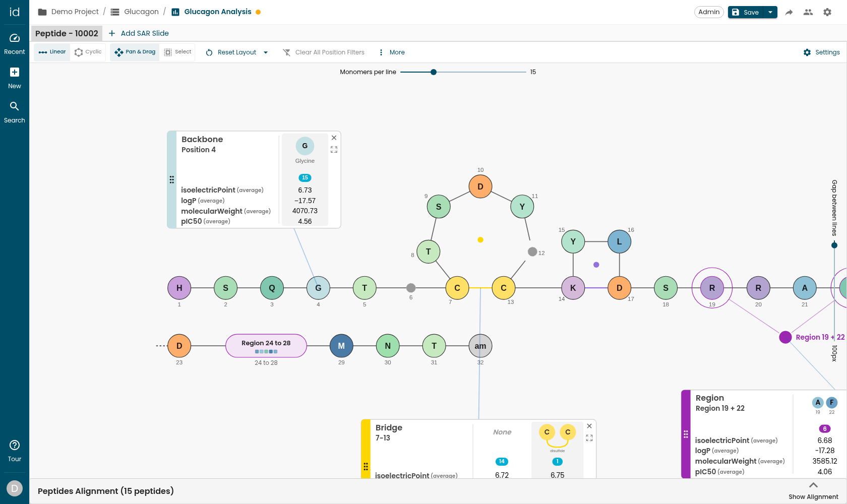Image resolution: width=847 pixels, height=504 pixels.
Task: Select the Peptide - 10002 tab
Action: click(67, 33)
